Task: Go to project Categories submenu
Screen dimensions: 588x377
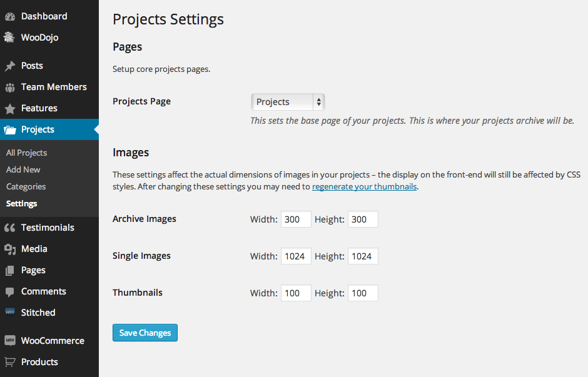Action: 26,186
